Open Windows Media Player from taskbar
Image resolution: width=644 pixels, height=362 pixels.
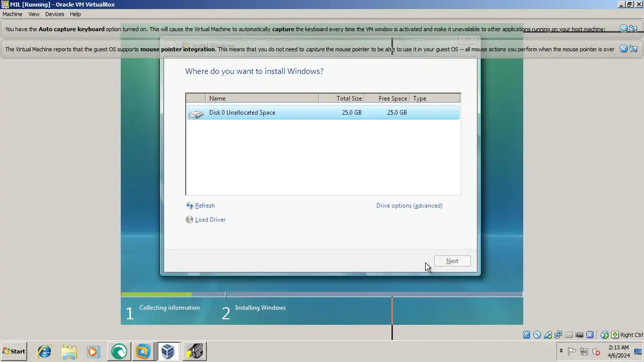[94, 351]
